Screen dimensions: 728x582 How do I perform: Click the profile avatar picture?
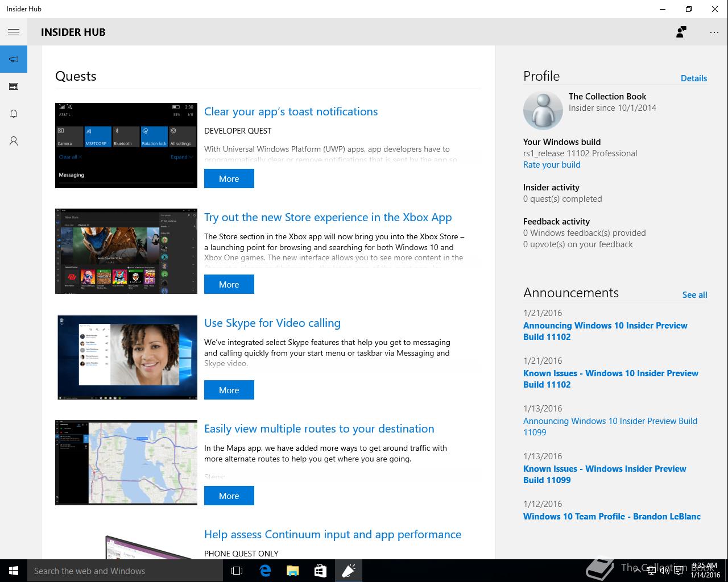(x=543, y=110)
